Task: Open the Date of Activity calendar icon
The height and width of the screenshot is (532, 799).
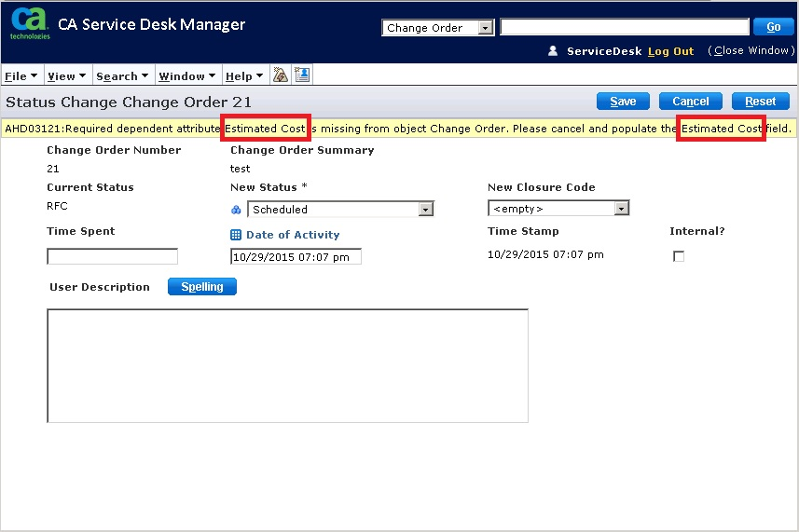Action: (x=236, y=236)
